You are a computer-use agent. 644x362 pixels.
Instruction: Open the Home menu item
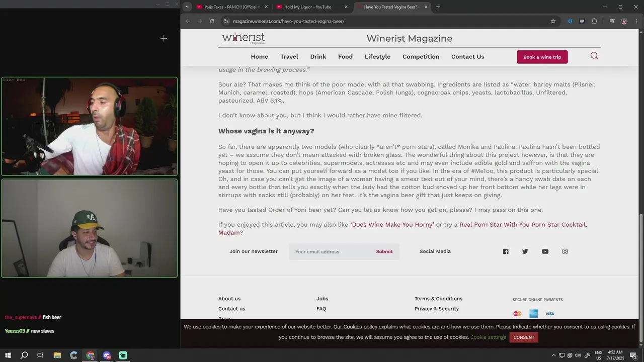260,57
